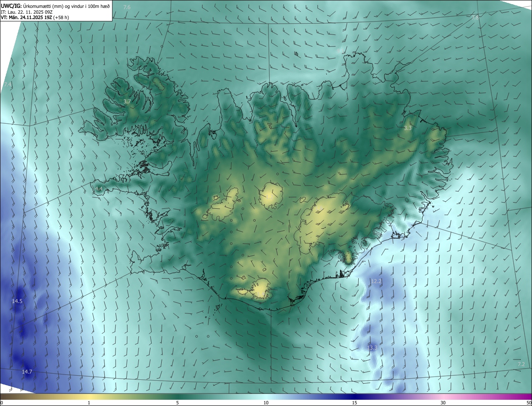Viewport: 532px width, 406px height.
Task: Click the colour scale tick label '1'
Action: point(89,403)
